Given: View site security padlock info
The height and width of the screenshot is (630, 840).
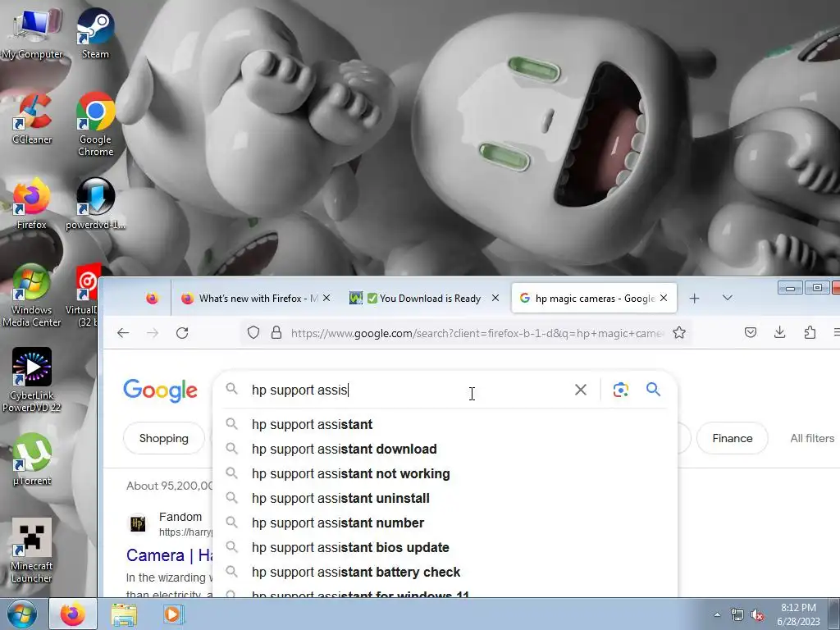Looking at the screenshot, I should (x=276, y=333).
